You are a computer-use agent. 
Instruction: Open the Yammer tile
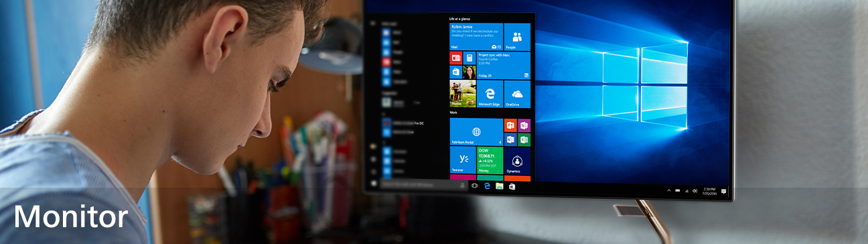pos(463,161)
